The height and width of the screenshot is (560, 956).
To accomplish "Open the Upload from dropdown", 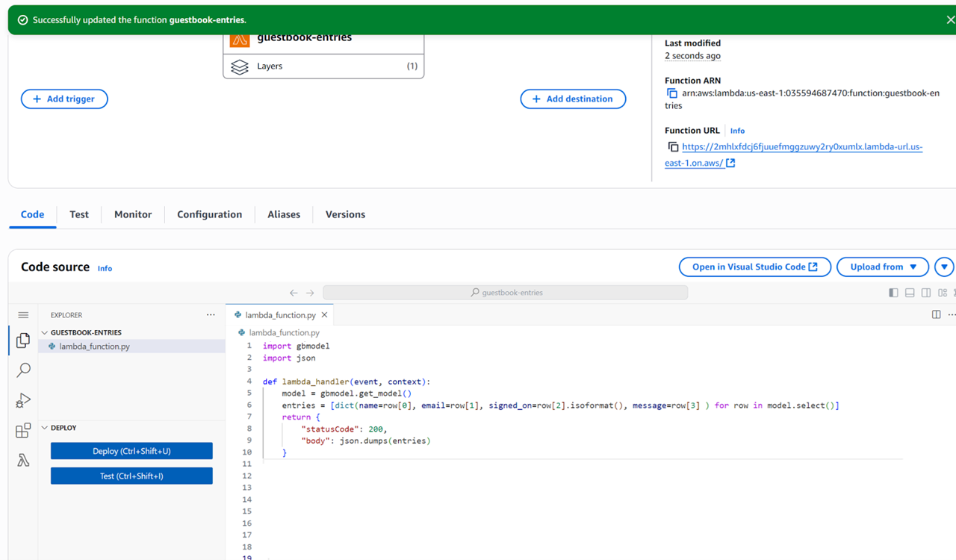I will [883, 267].
